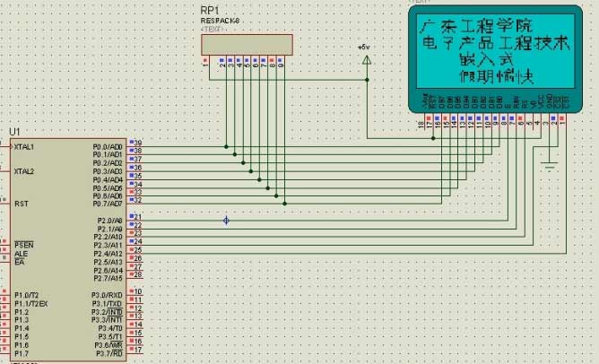599x364 pixels.
Task: Click the wire junction dot below +5v terminal
Action: [367, 80]
